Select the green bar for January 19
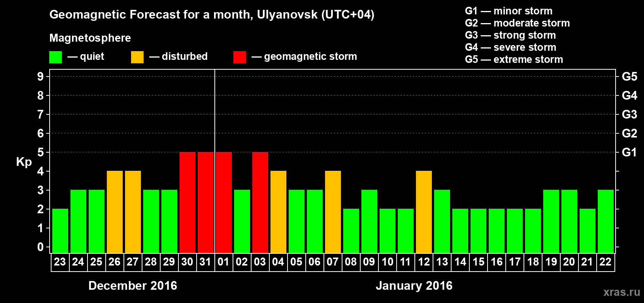The image size is (644, 303). [551, 221]
